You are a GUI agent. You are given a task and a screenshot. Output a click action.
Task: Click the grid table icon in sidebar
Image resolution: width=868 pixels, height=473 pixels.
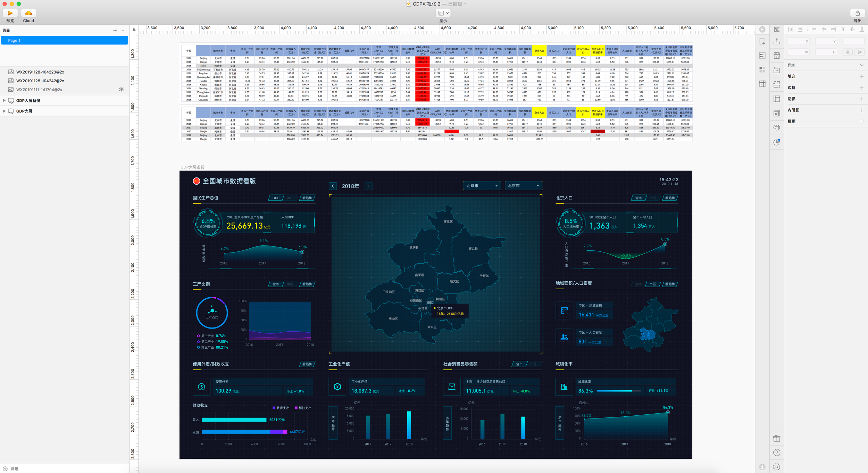pyautogui.click(x=762, y=84)
